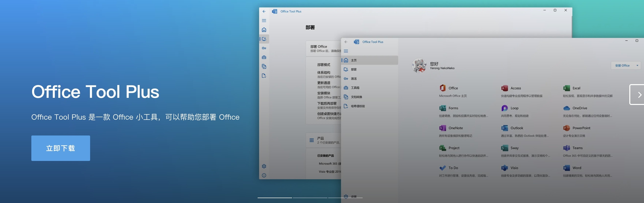Open the Project app icon

[442, 148]
